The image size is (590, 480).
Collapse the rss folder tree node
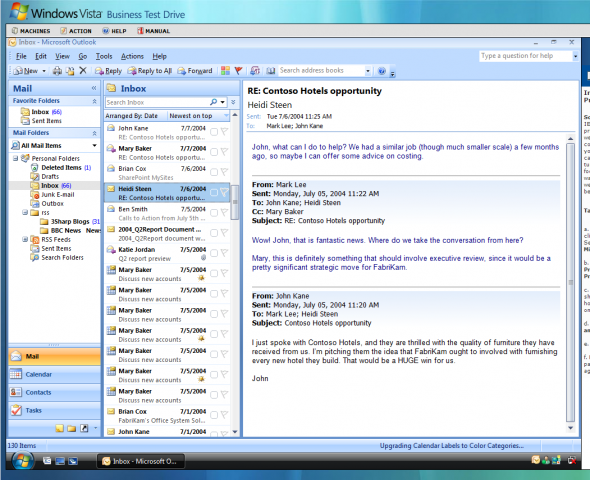[x=25, y=213]
